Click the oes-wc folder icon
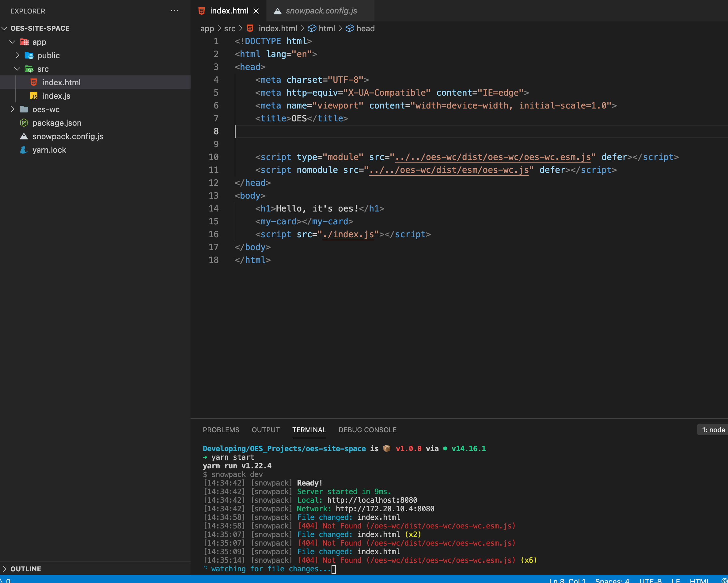This screenshot has height=583, width=728. [x=24, y=109]
